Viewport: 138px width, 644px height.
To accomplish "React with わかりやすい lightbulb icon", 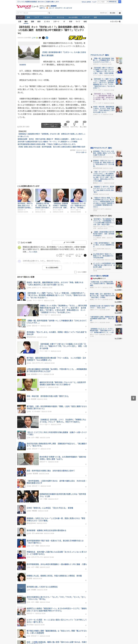I will pyautogui.click(x=74, y=125).
